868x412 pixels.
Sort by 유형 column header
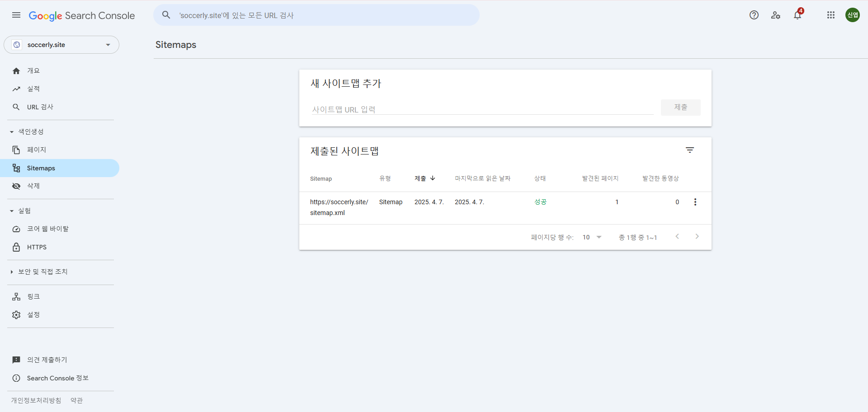coord(385,178)
